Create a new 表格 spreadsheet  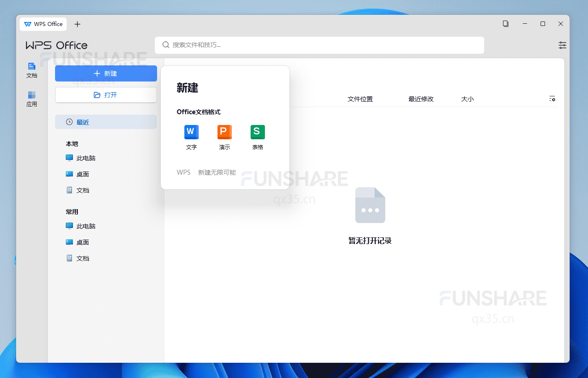pyautogui.click(x=257, y=132)
